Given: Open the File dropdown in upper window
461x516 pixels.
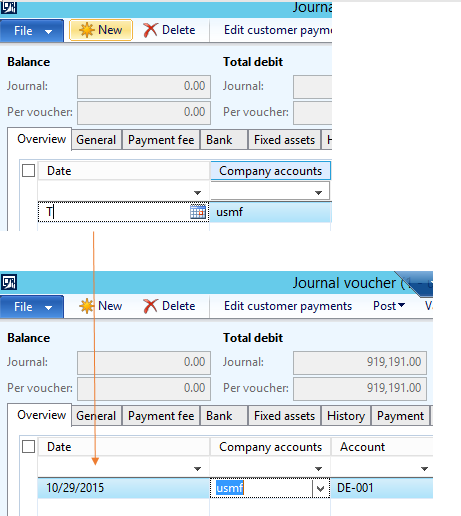Looking at the screenshot, I should click(32, 31).
